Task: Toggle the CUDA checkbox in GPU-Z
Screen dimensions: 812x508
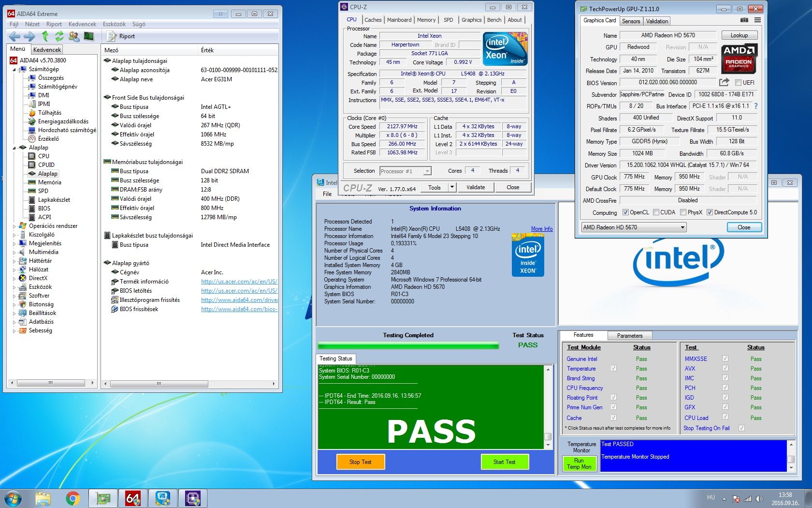Action: pos(656,212)
